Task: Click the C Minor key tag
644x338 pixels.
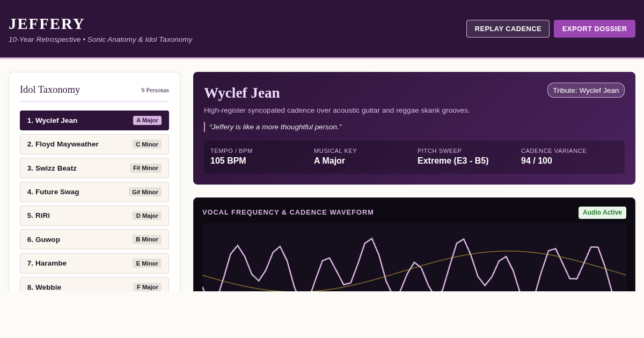Action: pos(147,144)
